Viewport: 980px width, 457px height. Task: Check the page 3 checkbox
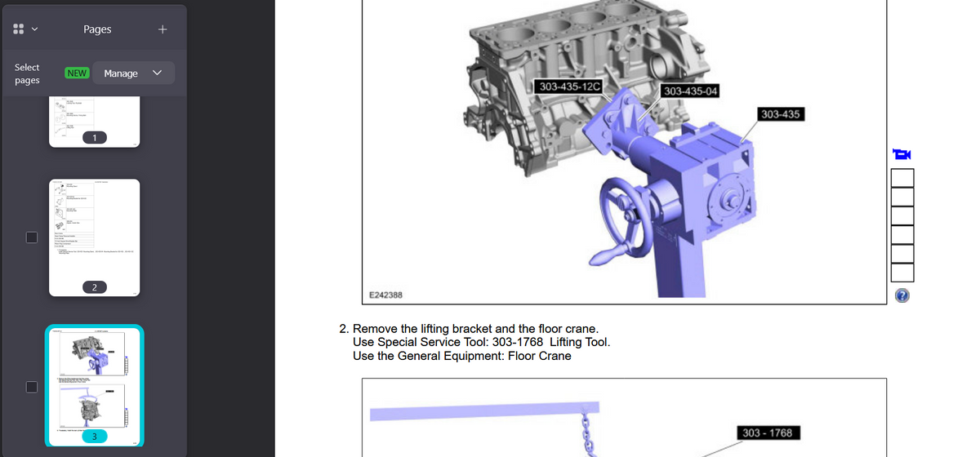(31, 386)
